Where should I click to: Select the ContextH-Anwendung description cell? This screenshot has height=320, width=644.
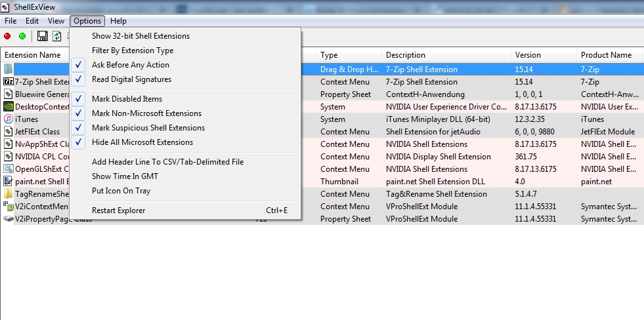click(425, 94)
